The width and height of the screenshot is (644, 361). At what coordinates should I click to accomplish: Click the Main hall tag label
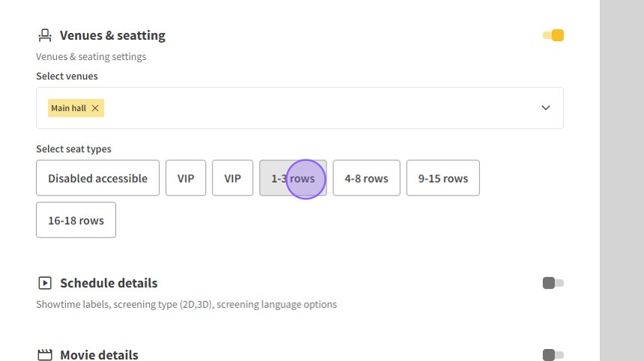[x=68, y=108]
